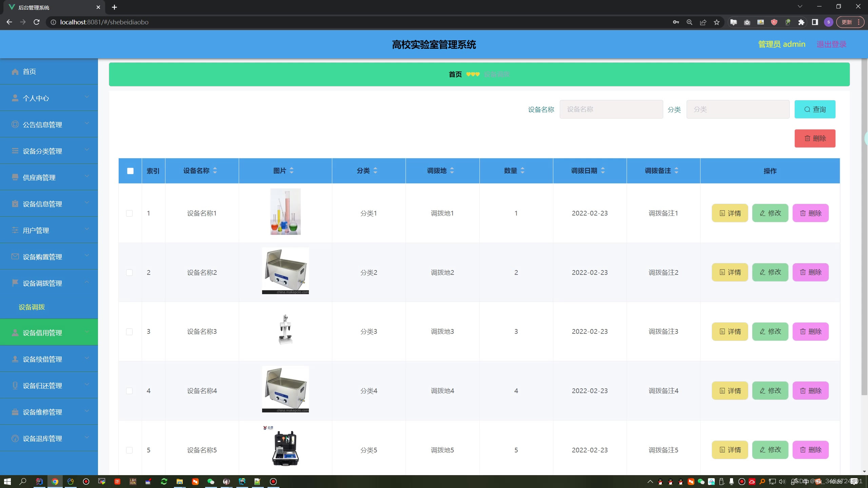The image size is (868, 488).
Task: Toggle the select-all checkbox in table header
Action: click(x=130, y=171)
